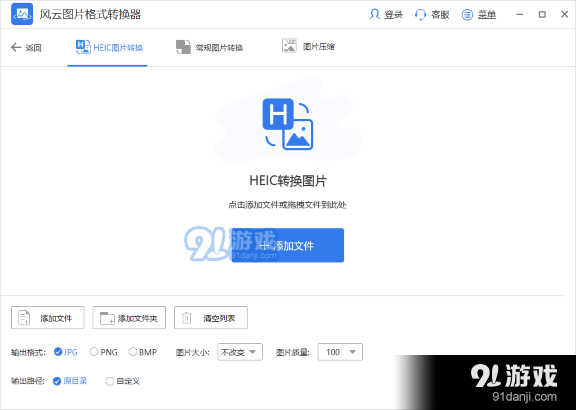Click the 输出格式 label
This screenshot has width=576, height=410.
[x=28, y=353]
